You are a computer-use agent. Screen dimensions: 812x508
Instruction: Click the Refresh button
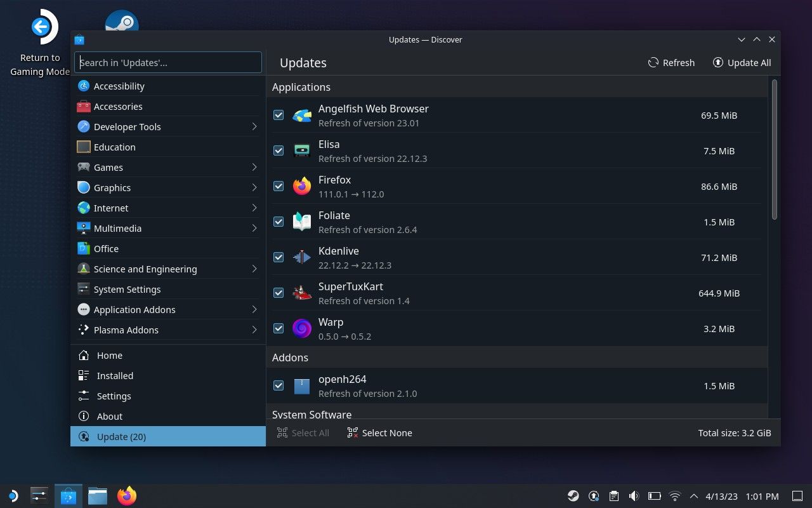pyautogui.click(x=671, y=63)
